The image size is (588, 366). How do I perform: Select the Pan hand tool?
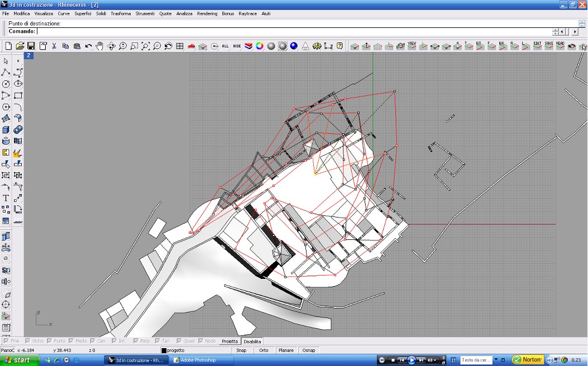pos(99,46)
